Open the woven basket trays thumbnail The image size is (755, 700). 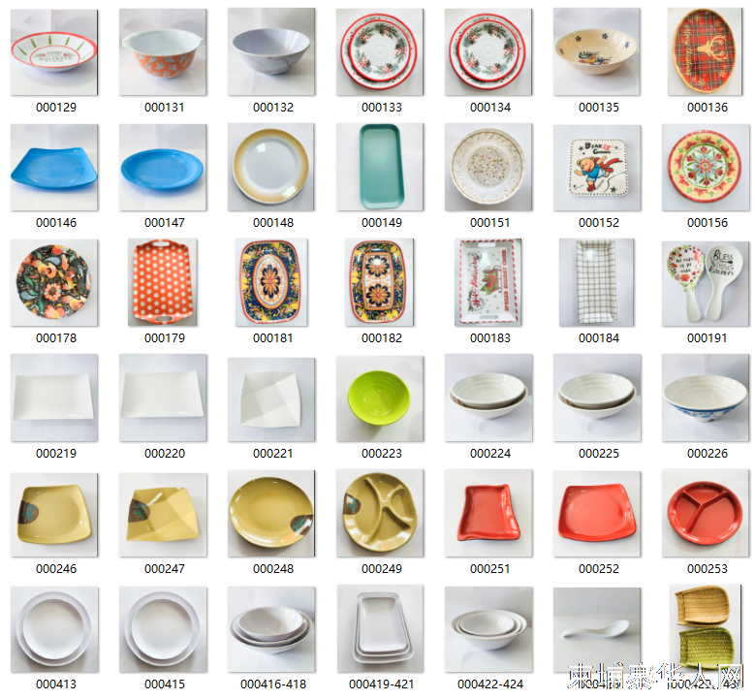click(x=706, y=627)
